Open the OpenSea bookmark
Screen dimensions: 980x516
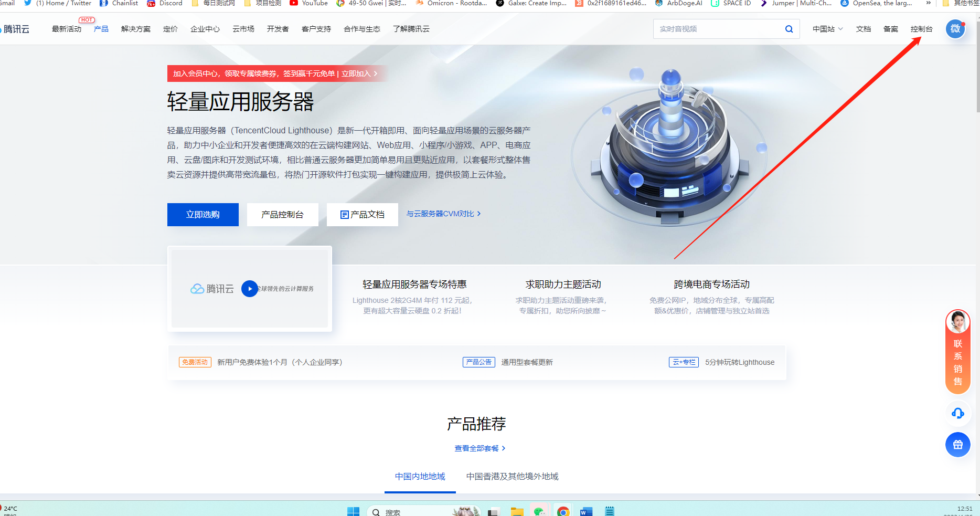tap(877, 3)
